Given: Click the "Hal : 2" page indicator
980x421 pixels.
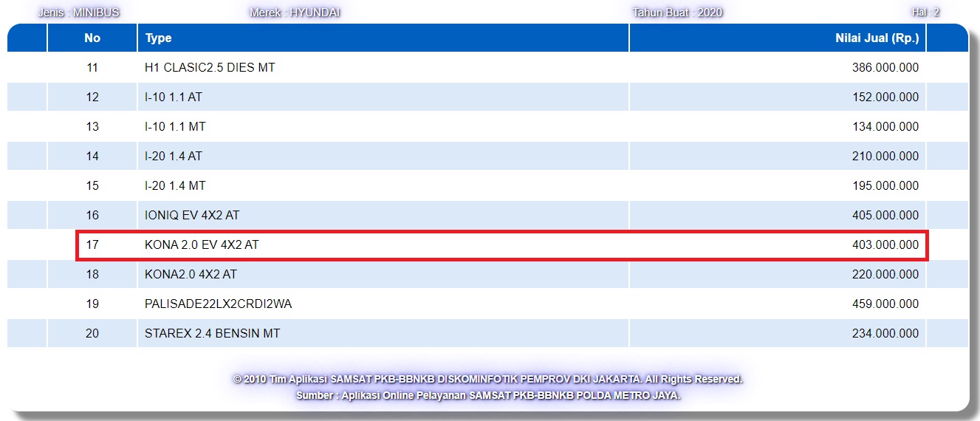Looking at the screenshot, I should [x=926, y=13].
